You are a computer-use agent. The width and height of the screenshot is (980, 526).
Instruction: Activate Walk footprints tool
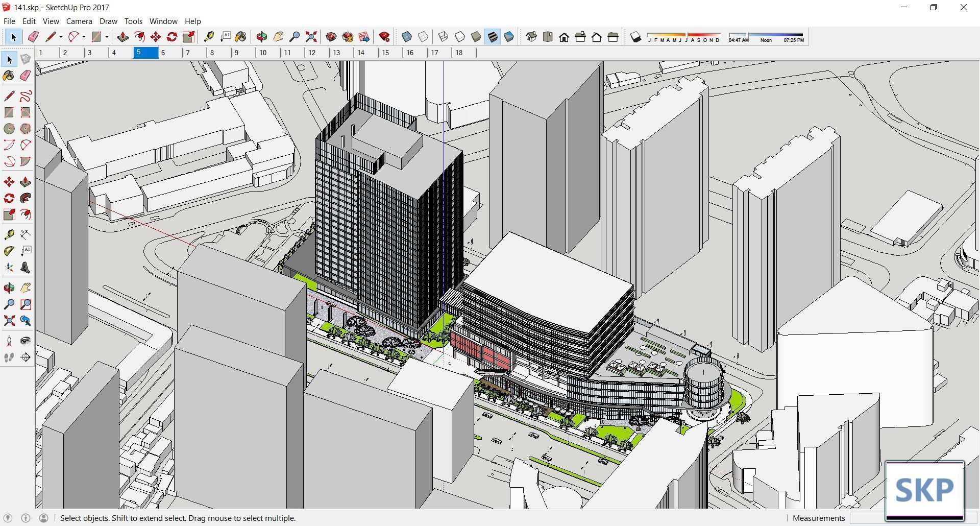pyautogui.click(x=9, y=357)
